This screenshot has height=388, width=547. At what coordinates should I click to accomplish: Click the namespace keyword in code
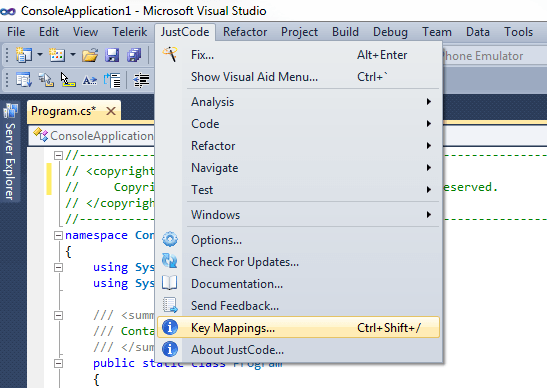pos(96,235)
